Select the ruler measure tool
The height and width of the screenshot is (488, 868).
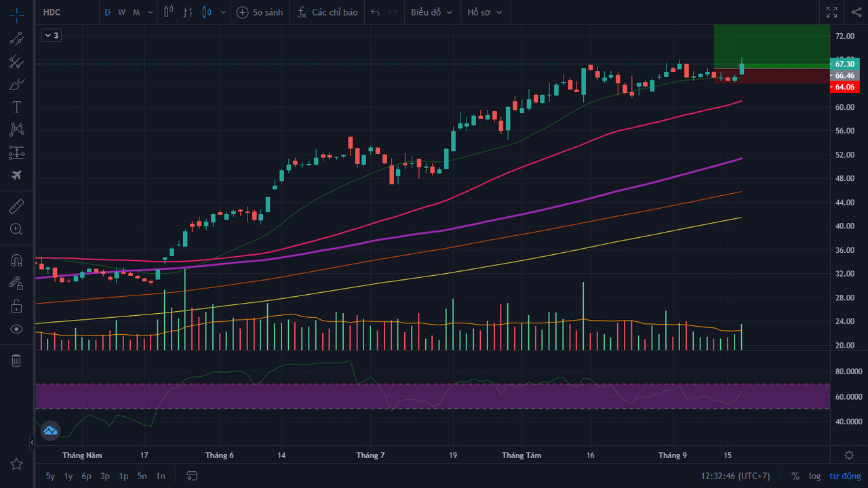coord(16,206)
